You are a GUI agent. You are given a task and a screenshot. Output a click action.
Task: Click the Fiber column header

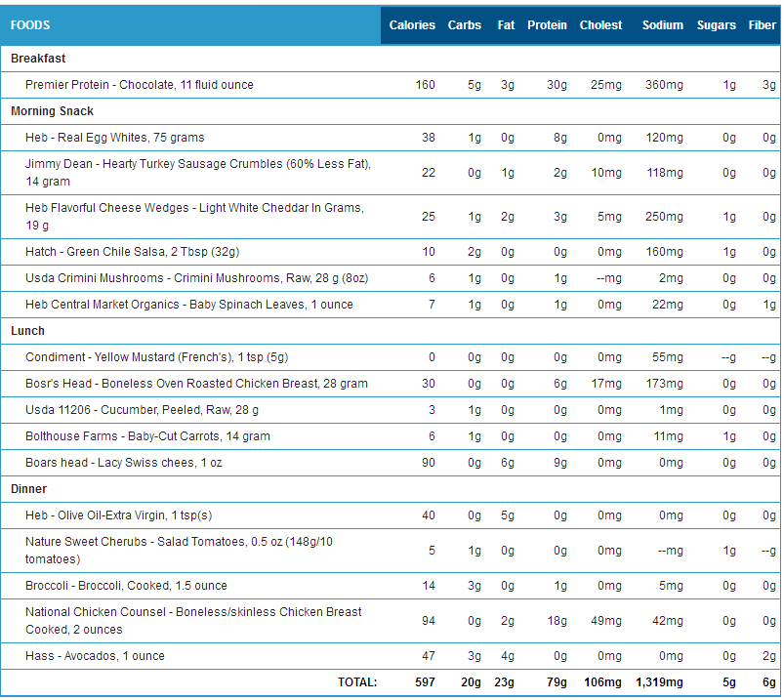pos(762,25)
